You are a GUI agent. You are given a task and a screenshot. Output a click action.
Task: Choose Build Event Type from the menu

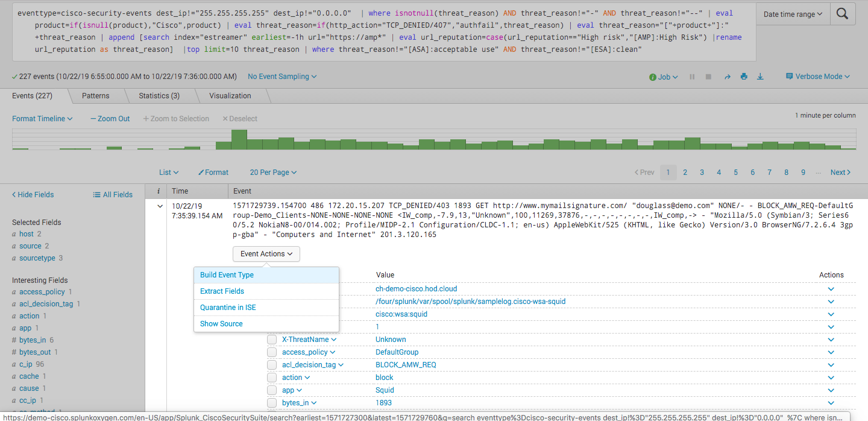266,275
